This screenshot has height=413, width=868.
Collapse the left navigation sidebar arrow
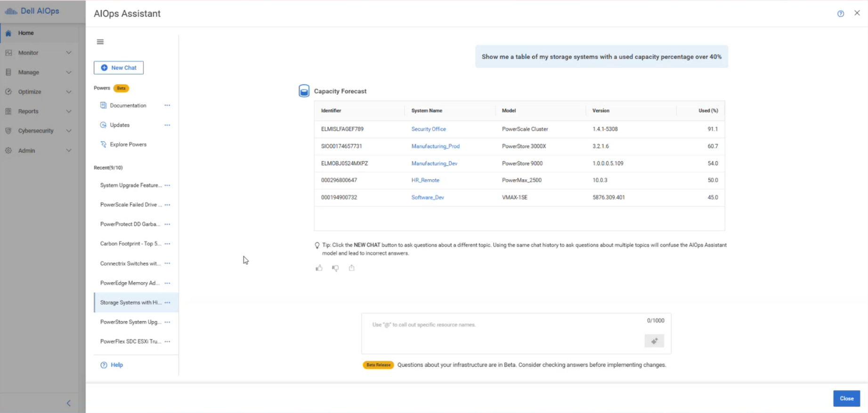pyautogui.click(x=69, y=403)
